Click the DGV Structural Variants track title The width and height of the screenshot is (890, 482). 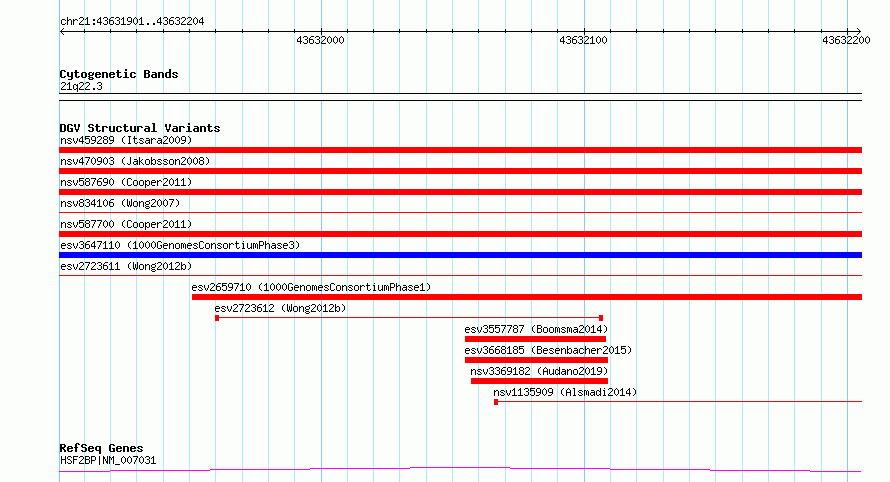pos(140,128)
